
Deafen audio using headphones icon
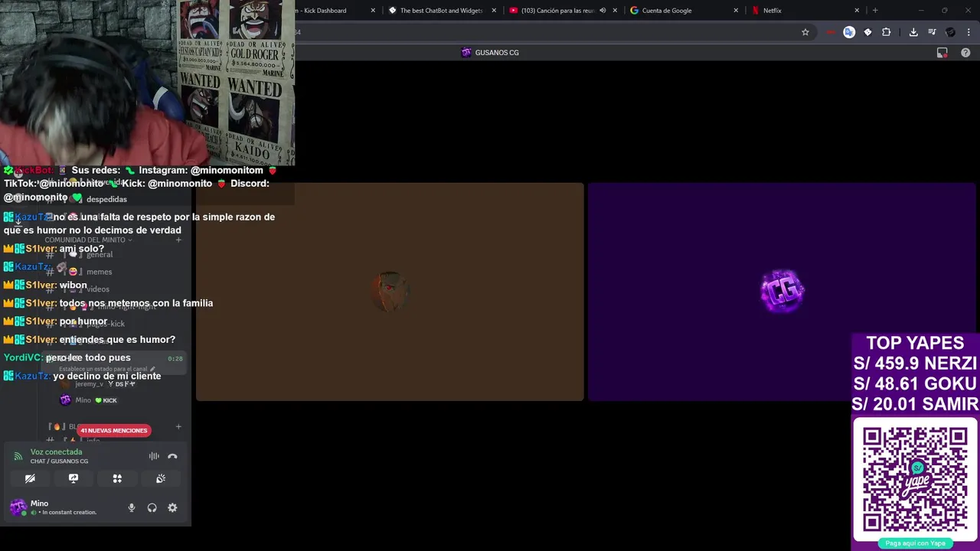pyautogui.click(x=152, y=507)
